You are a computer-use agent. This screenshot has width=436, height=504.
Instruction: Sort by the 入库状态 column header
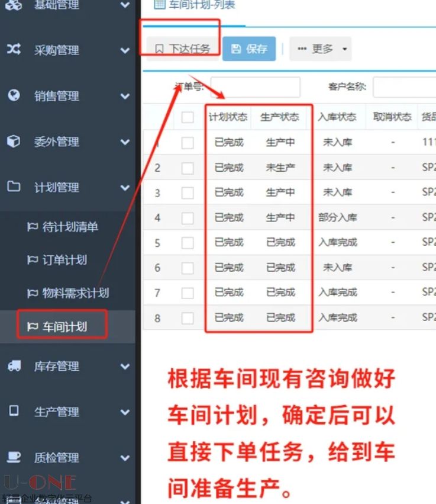click(337, 117)
